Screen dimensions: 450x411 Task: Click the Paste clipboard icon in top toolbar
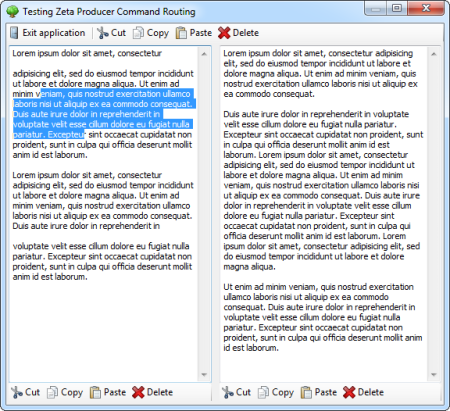[181, 33]
